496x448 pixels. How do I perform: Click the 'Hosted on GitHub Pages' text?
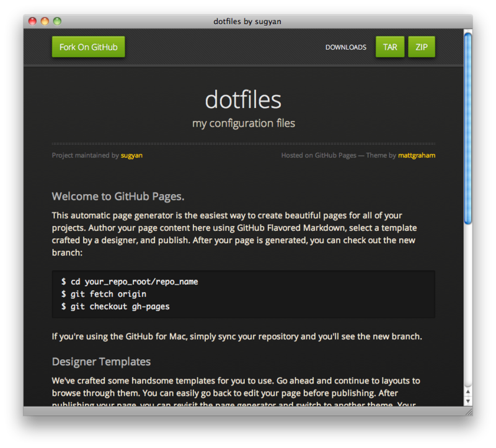319,156
